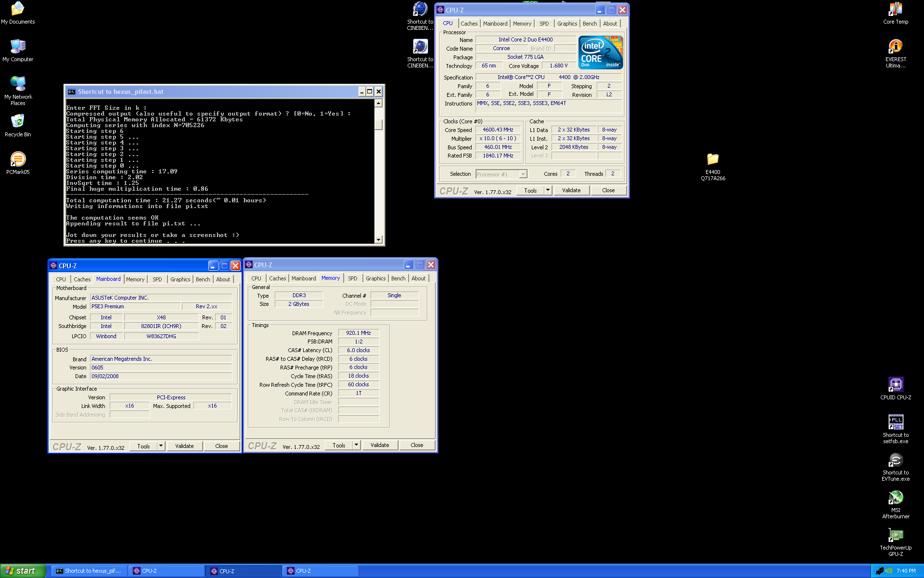The height and width of the screenshot is (578, 924).
Task: Open Graphics tab in Memory CPU-Z window
Action: (375, 278)
